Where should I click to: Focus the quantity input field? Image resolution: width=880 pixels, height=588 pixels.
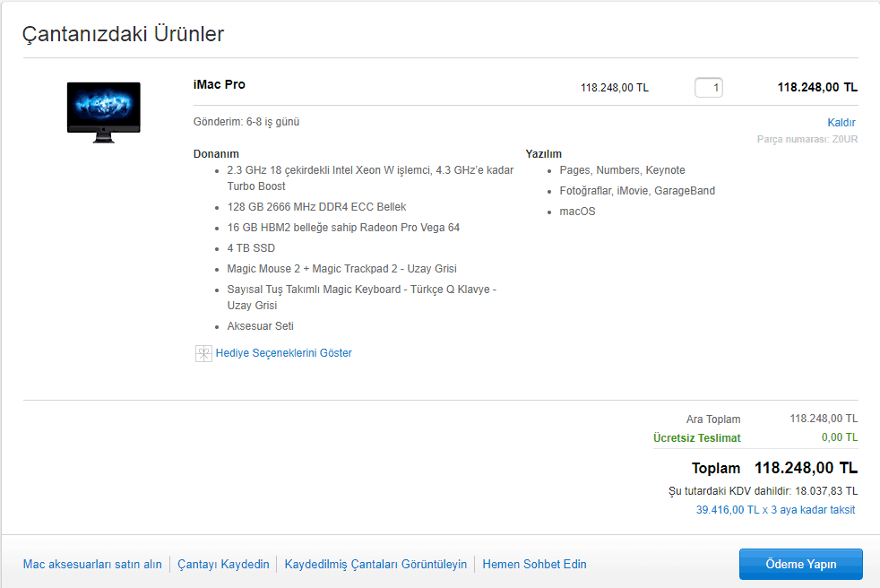pos(708,88)
